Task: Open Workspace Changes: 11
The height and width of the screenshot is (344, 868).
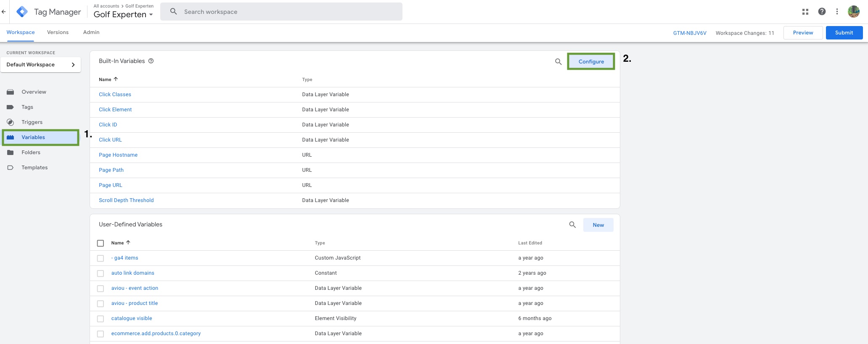Action: tap(745, 33)
